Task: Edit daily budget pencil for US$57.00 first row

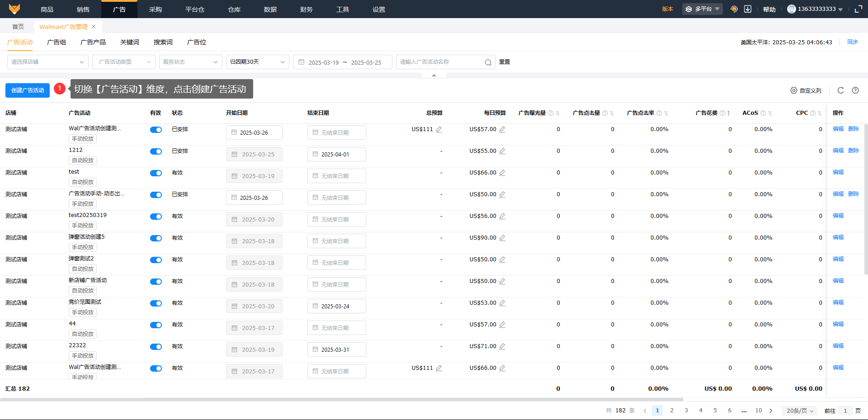Action: coord(502,129)
